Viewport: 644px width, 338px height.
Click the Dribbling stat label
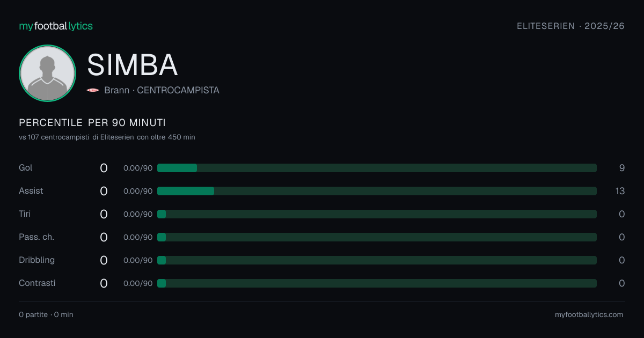pyautogui.click(x=36, y=260)
